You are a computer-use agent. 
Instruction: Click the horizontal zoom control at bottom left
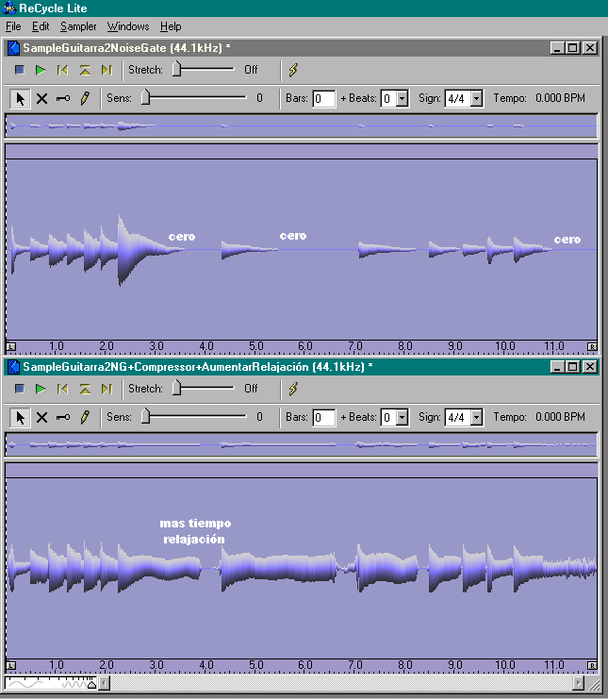[50, 683]
